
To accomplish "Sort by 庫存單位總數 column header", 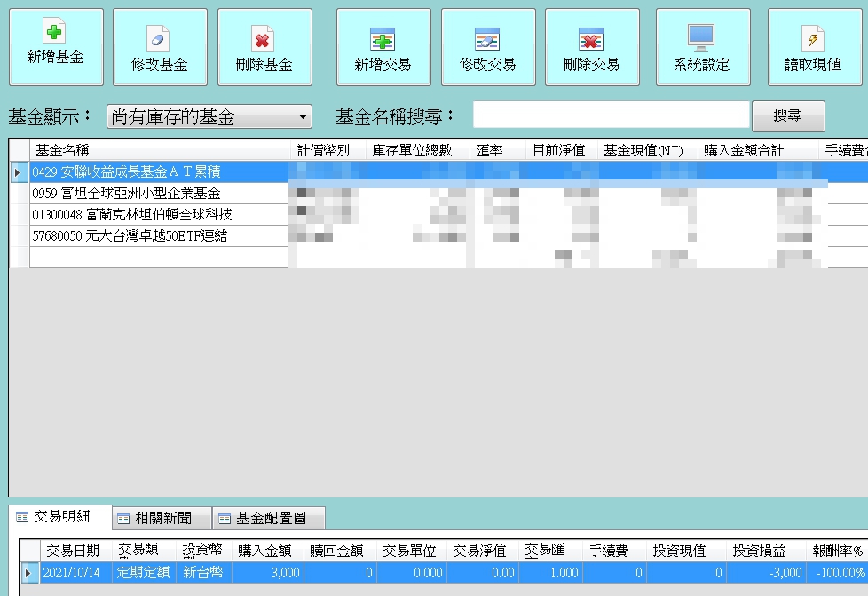I will pos(417,150).
